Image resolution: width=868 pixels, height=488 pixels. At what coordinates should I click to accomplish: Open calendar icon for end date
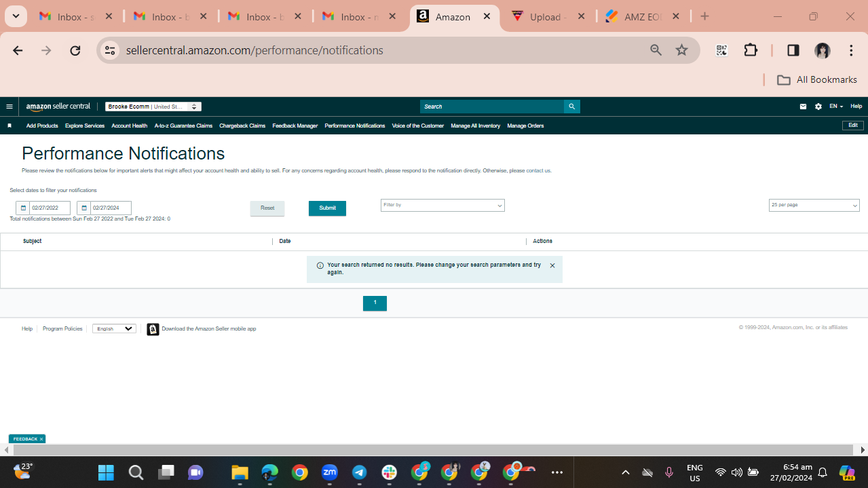point(84,208)
